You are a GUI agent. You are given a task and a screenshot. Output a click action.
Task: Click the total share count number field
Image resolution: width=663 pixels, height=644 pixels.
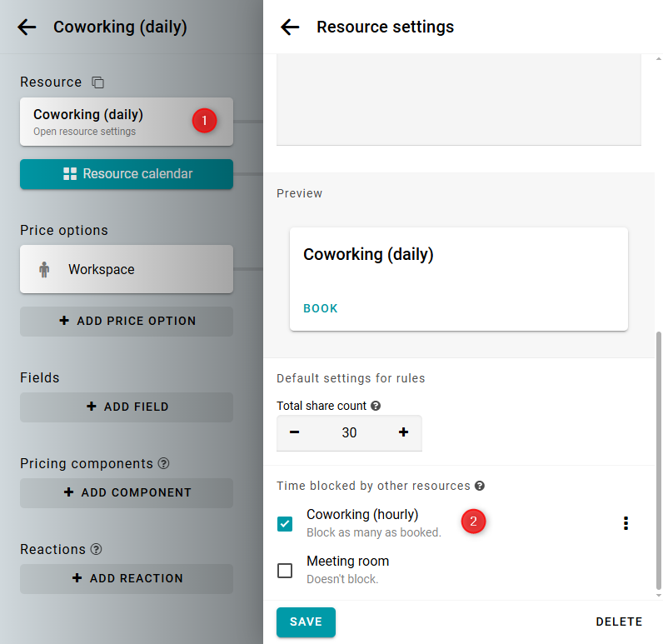(349, 432)
